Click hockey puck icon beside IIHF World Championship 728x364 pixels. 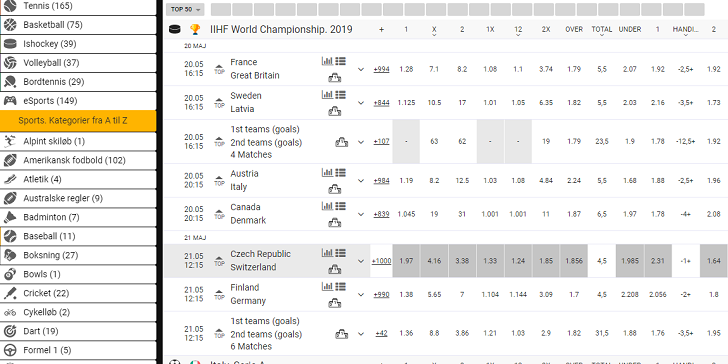click(x=175, y=30)
